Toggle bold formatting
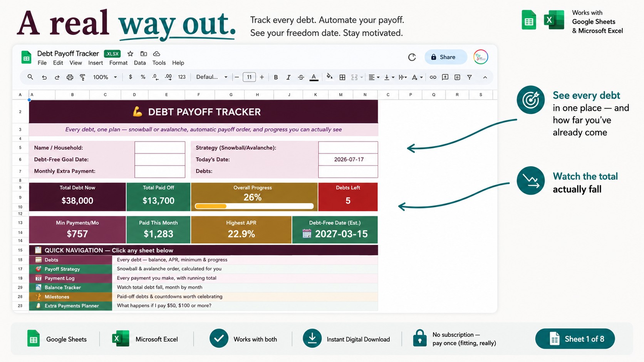 tap(276, 77)
